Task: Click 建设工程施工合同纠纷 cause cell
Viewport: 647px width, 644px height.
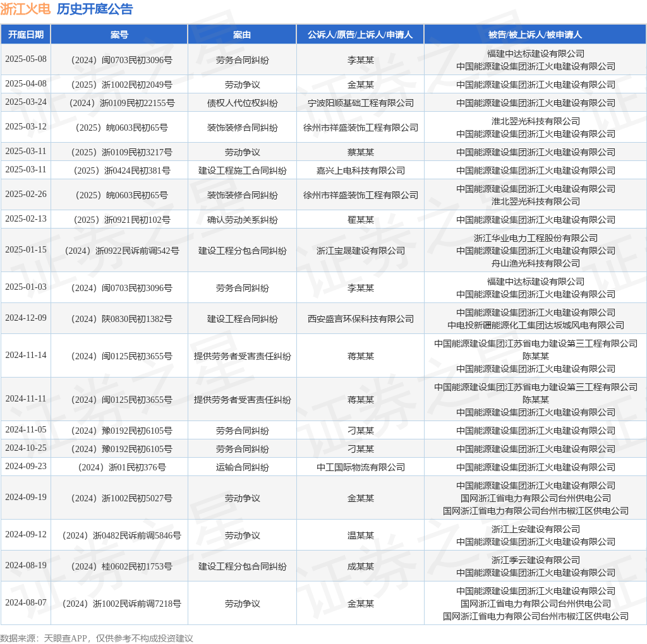Action: click(242, 170)
